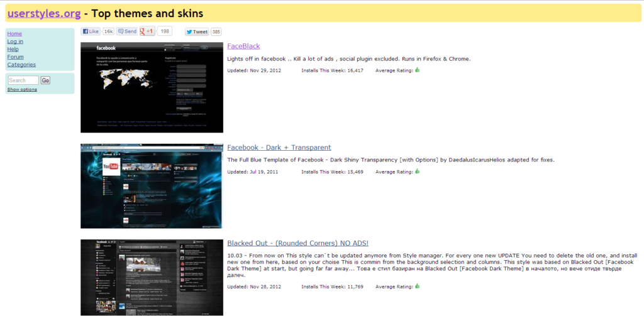The image size is (644, 316).
Task: Open Facebook - Dark + Transparent link
Action: pos(279,148)
